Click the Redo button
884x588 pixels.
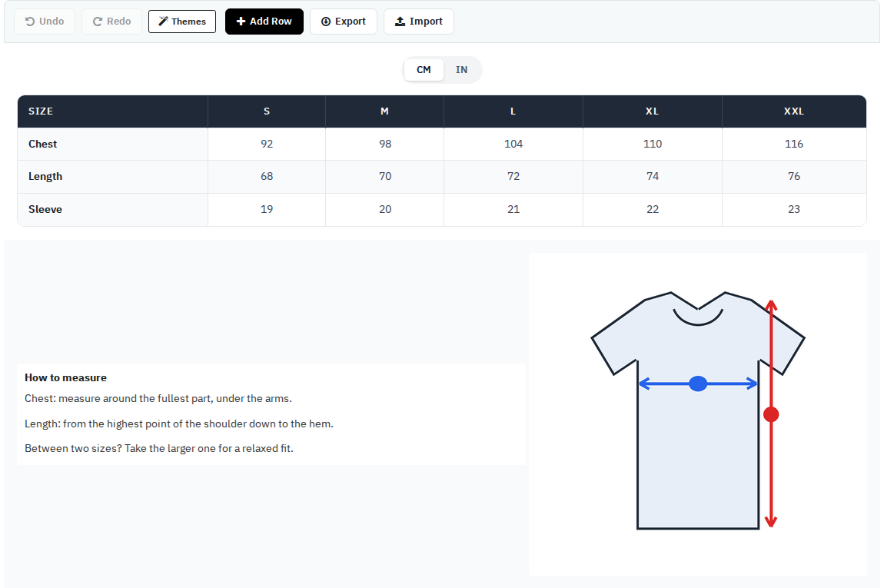point(111,22)
